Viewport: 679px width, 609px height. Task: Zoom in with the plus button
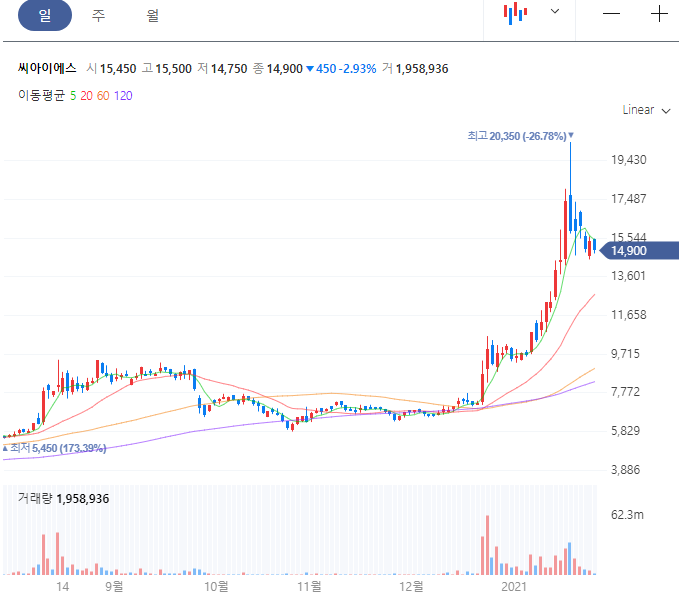[x=660, y=14]
